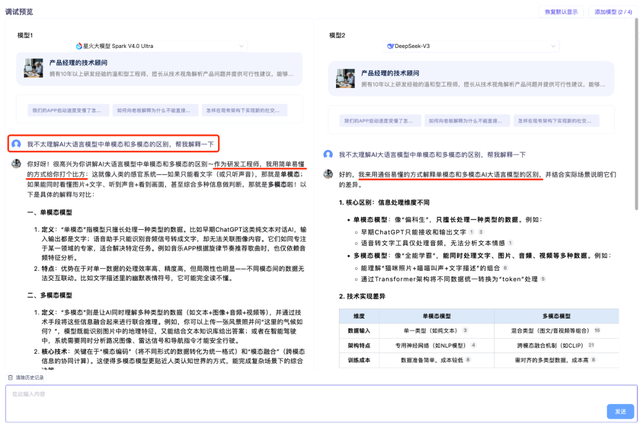Click the agent avatar photo in 模型2 card

[x=345, y=79]
